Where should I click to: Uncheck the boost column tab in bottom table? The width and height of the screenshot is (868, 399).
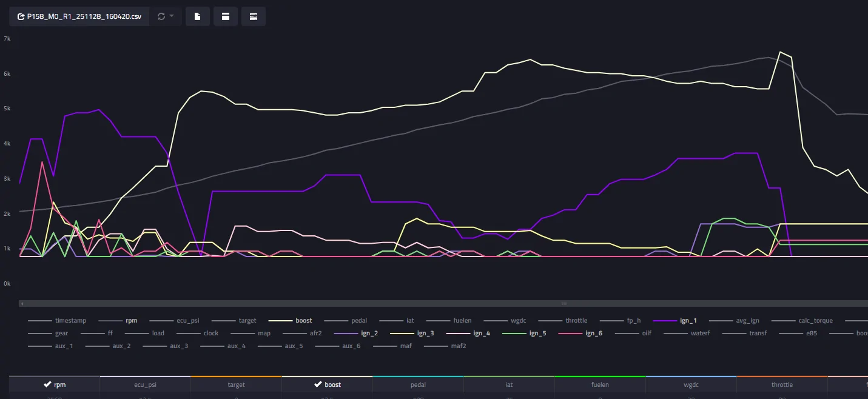[x=327, y=384]
